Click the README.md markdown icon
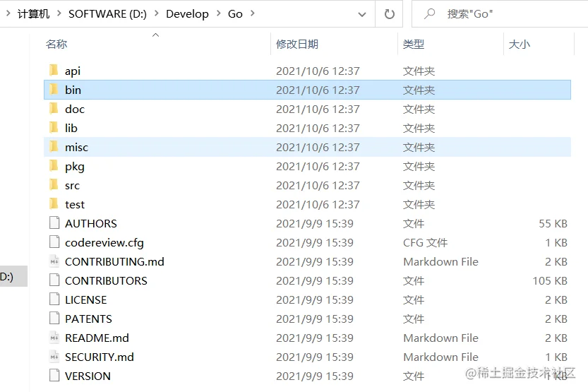This screenshot has width=588, height=392. tap(54, 337)
